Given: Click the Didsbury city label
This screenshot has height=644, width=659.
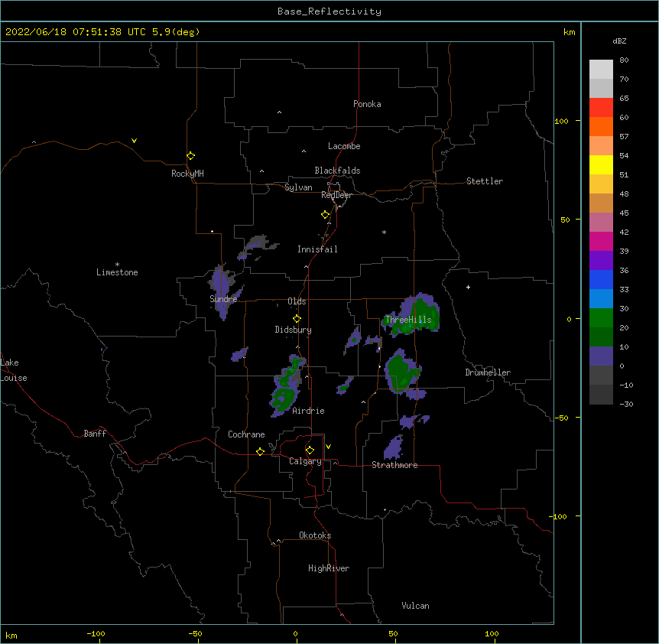Looking at the screenshot, I should [x=294, y=330].
